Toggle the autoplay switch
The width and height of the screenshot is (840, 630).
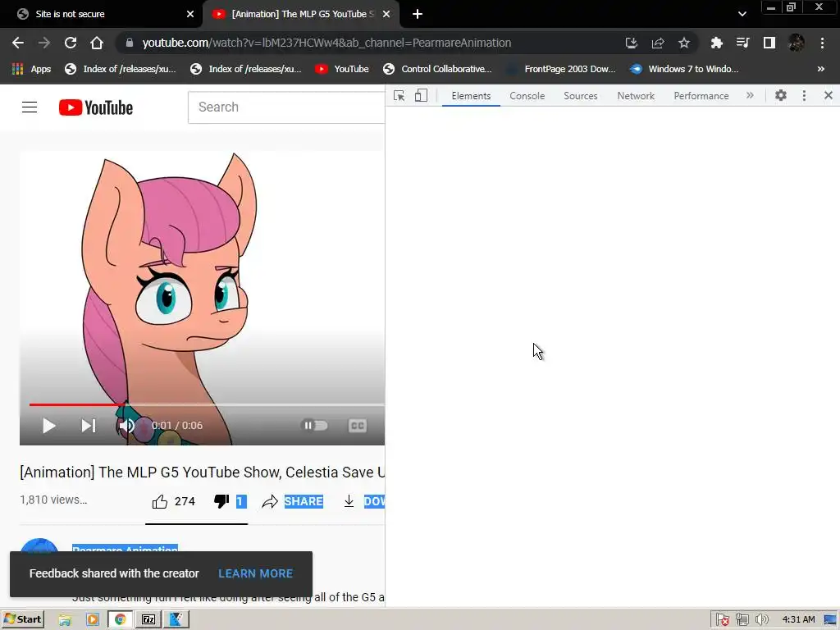click(x=314, y=426)
